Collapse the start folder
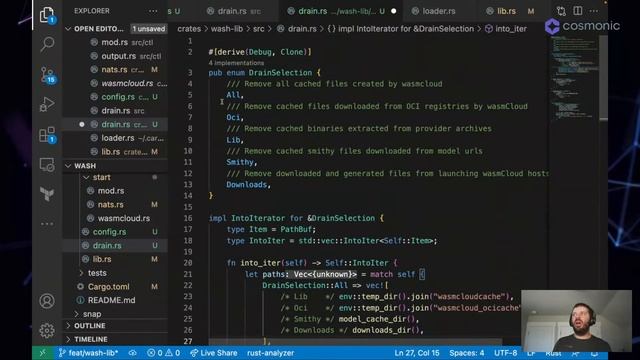The width and height of the screenshot is (640, 360). tap(86, 177)
